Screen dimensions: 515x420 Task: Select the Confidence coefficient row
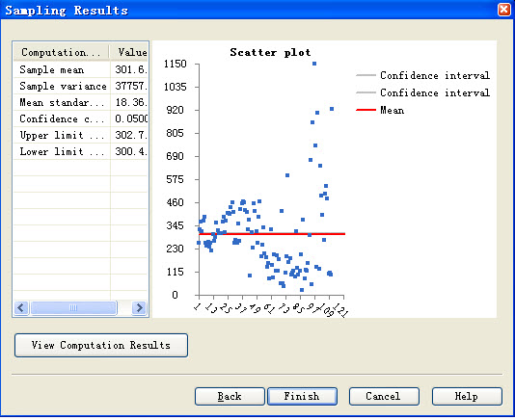[80, 118]
